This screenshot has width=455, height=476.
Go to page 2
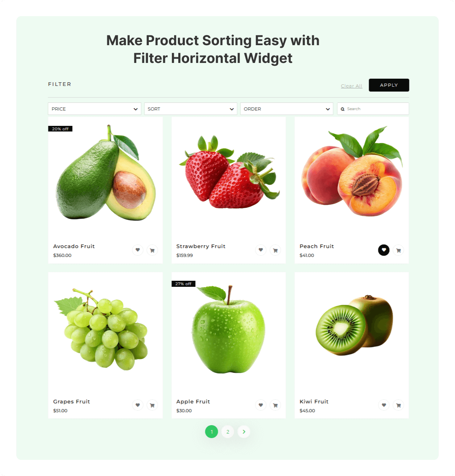click(227, 432)
